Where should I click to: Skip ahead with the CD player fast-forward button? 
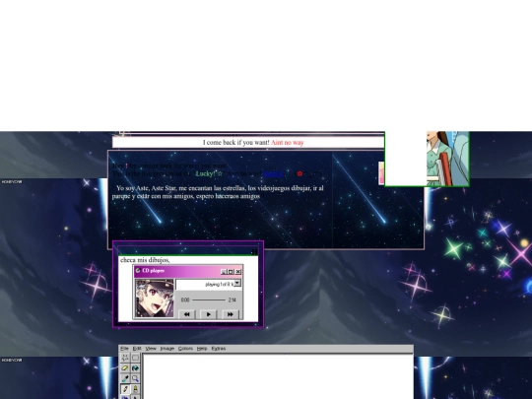pyautogui.click(x=230, y=314)
